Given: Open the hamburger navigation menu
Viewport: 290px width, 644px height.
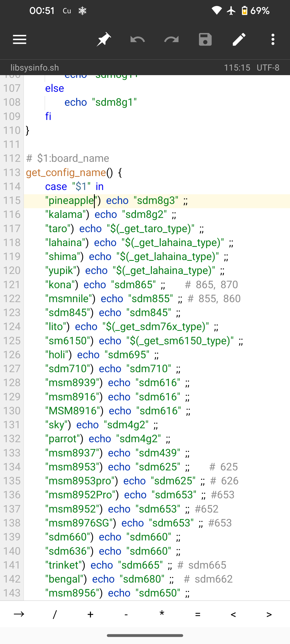Looking at the screenshot, I should click(20, 40).
